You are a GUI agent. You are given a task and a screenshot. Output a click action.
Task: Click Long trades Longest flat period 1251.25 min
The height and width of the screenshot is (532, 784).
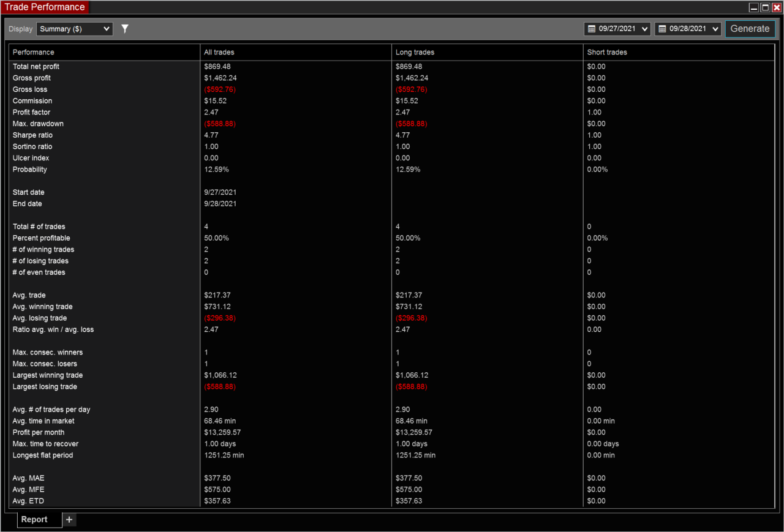pyautogui.click(x=416, y=455)
